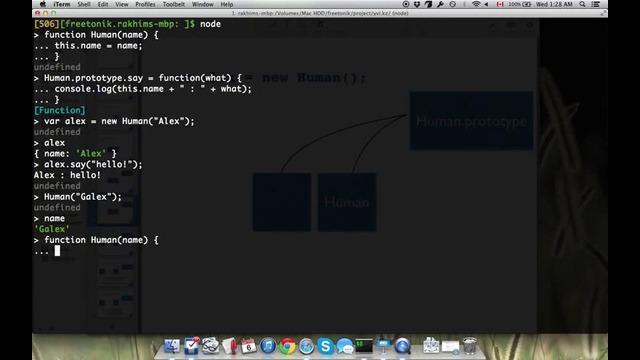The width and height of the screenshot is (640, 360).
Task: Open the Apple menu
Action: [42, 4]
